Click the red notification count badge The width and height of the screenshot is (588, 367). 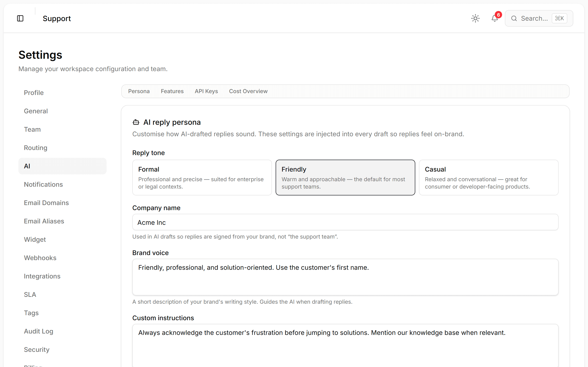pos(498,15)
